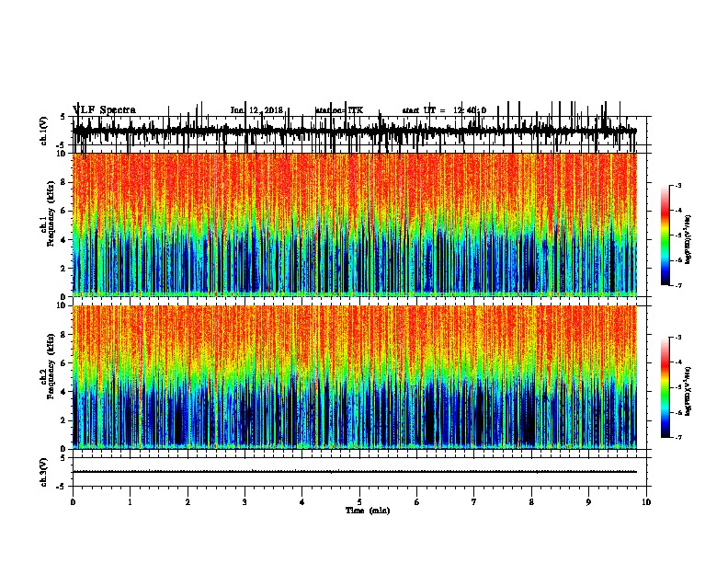The width and height of the screenshot is (728, 563).
Task: Click the "-7" tick on ch.2 color bar
Action: point(678,438)
